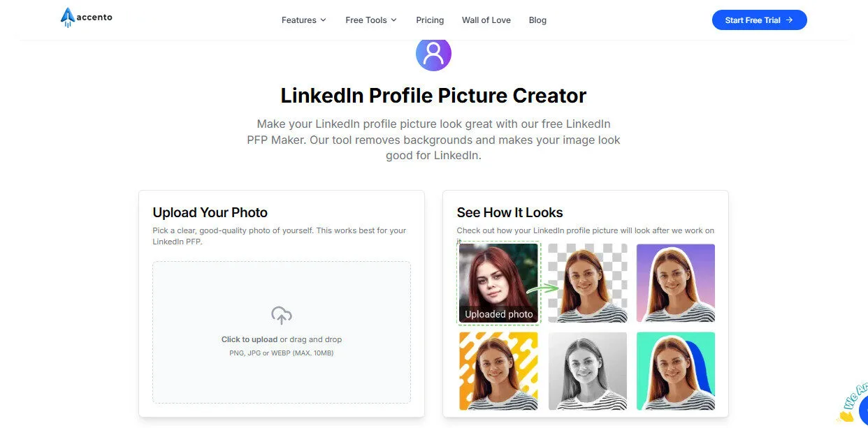This screenshot has height=428, width=868.
Task: Click the purple profile avatar icon above the title
Action: (x=433, y=53)
